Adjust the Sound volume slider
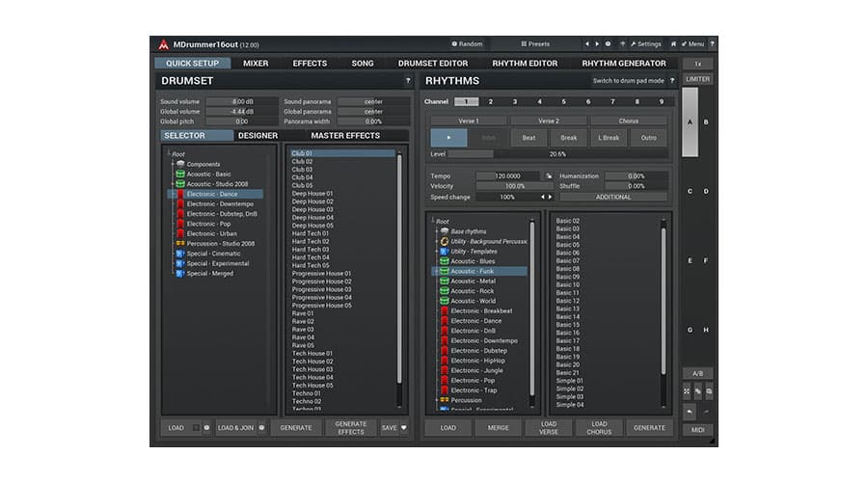Screen dimensions: 868x482 [x=242, y=102]
